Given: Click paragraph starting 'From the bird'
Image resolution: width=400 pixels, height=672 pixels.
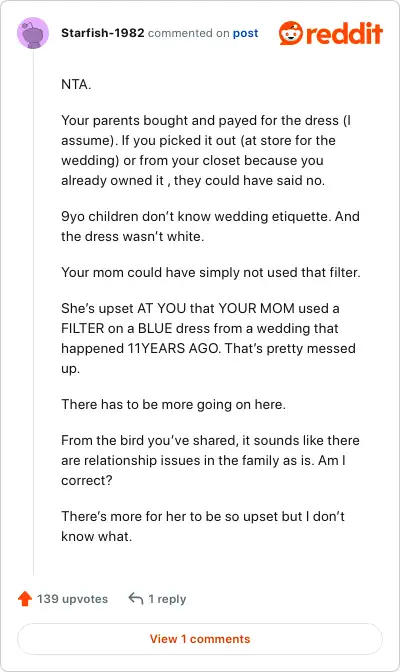Looking at the screenshot, I should coord(210,460).
